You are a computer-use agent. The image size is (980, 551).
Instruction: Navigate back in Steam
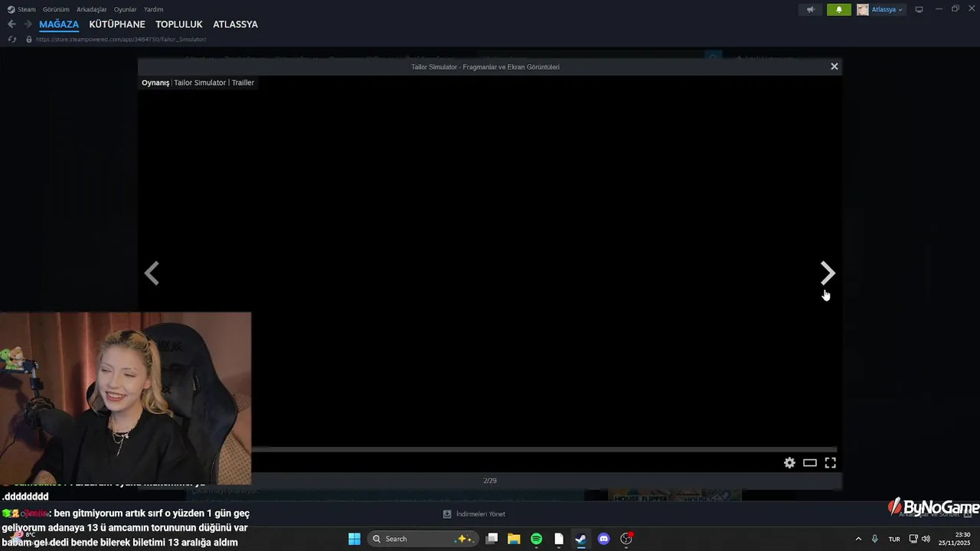coord(11,24)
